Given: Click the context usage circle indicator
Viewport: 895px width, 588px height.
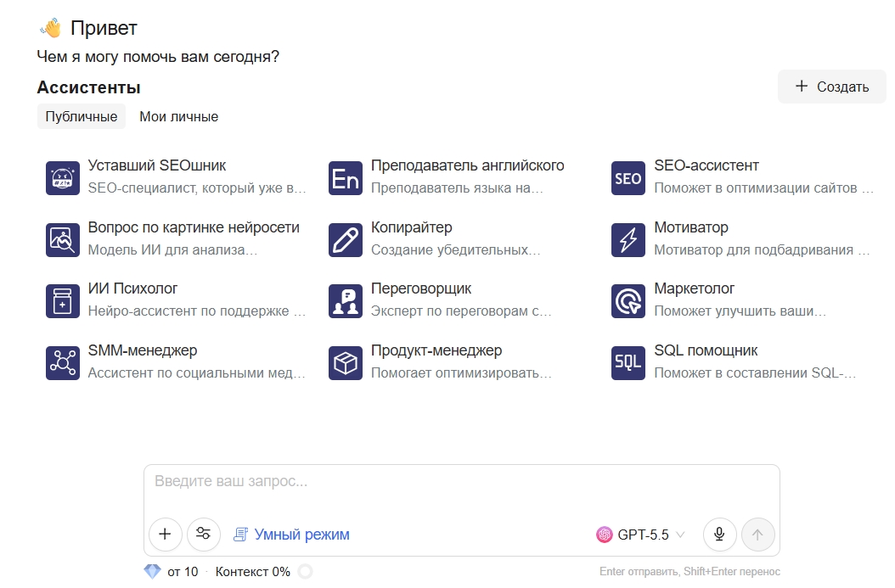Looking at the screenshot, I should pyautogui.click(x=306, y=572).
